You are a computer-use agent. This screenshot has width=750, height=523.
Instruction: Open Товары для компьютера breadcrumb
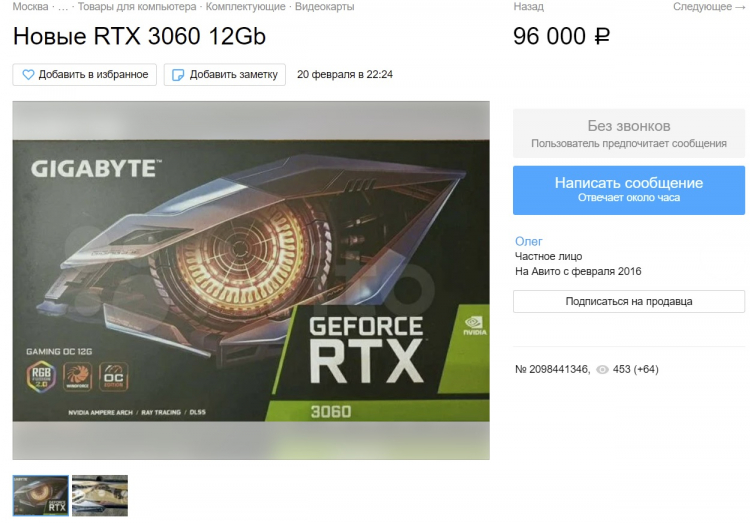coord(137,7)
